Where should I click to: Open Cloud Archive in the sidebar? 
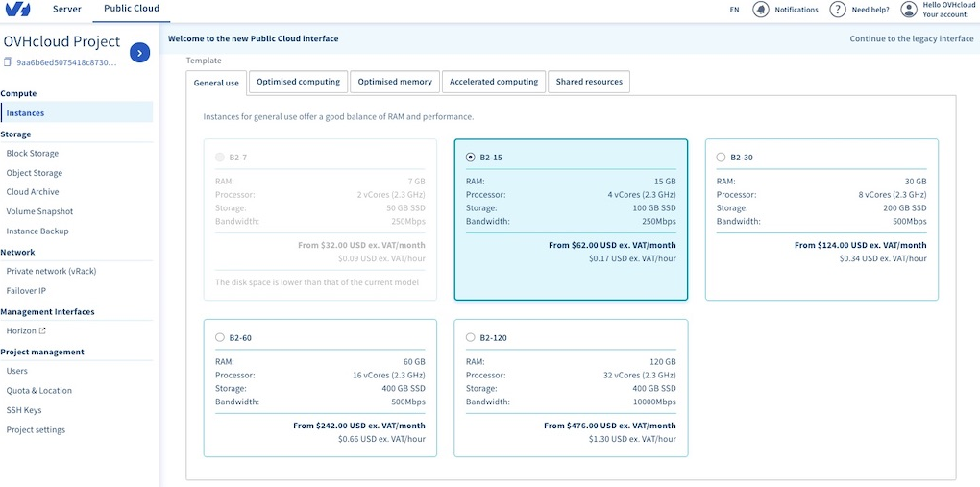tap(33, 192)
